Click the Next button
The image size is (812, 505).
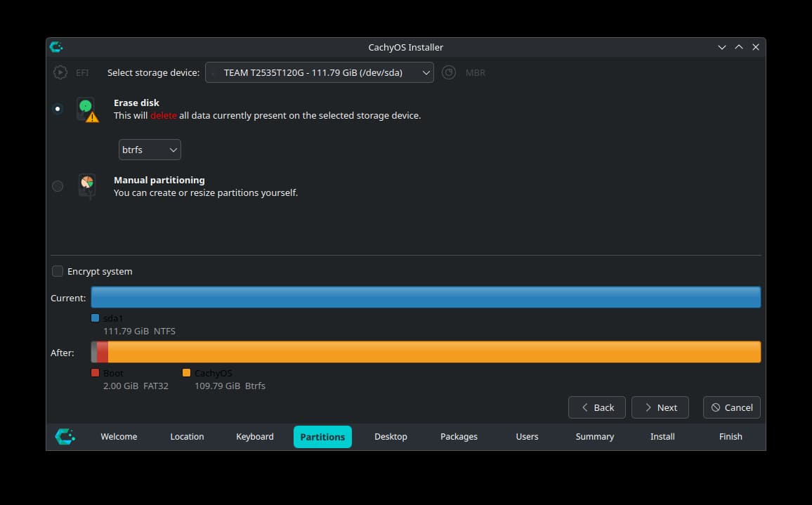[x=660, y=407]
